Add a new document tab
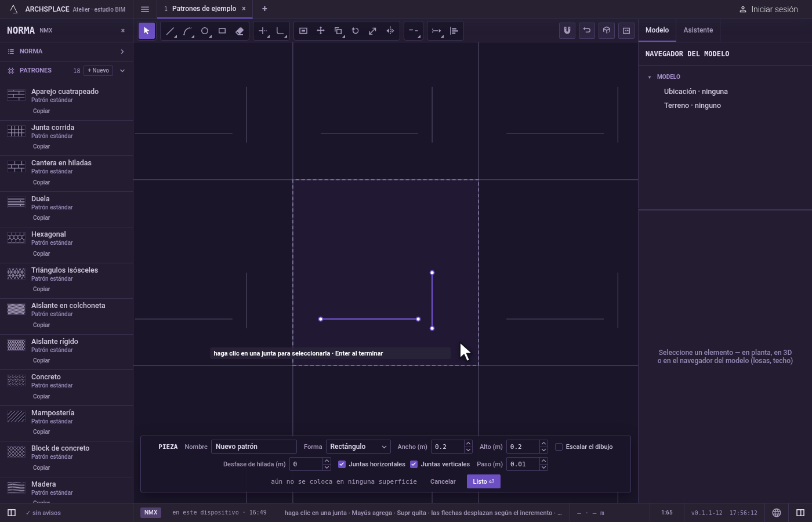The image size is (812, 522). (264, 9)
